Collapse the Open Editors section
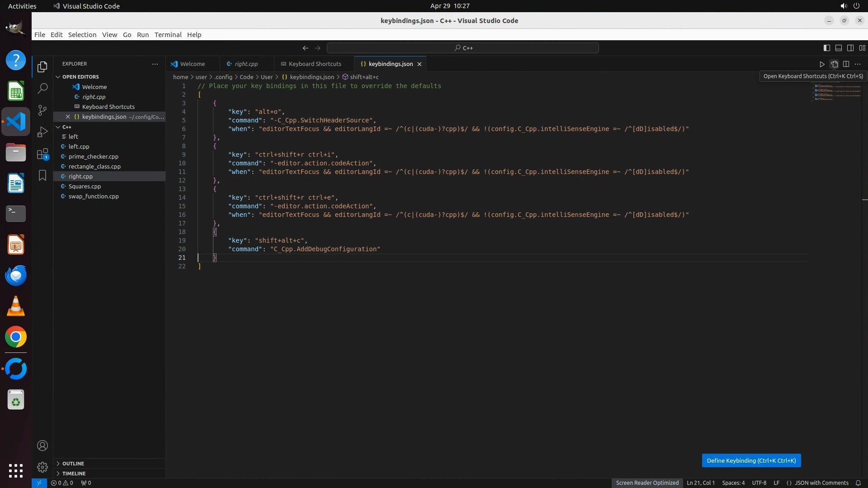Viewport: 868px width, 488px height. point(80,77)
